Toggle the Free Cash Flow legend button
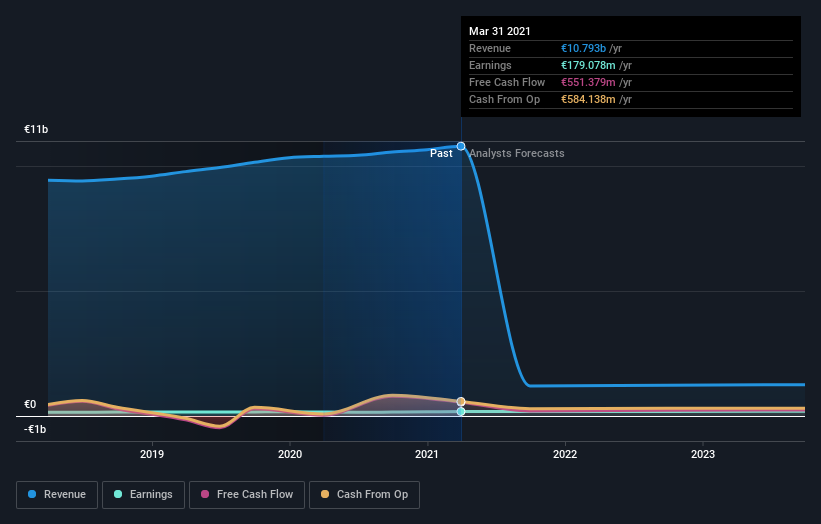 pyautogui.click(x=247, y=495)
